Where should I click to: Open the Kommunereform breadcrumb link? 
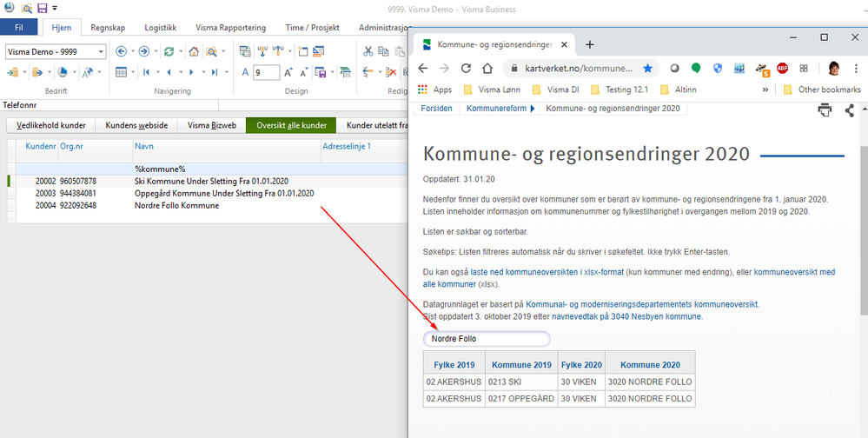496,109
